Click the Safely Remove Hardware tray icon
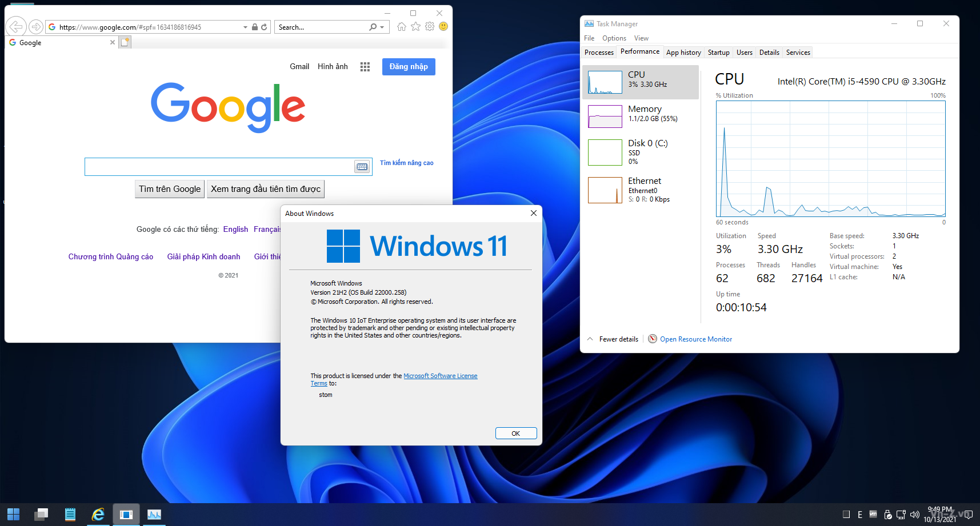Image resolution: width=980 pixels, height=526 pixels. coord(887,515)
